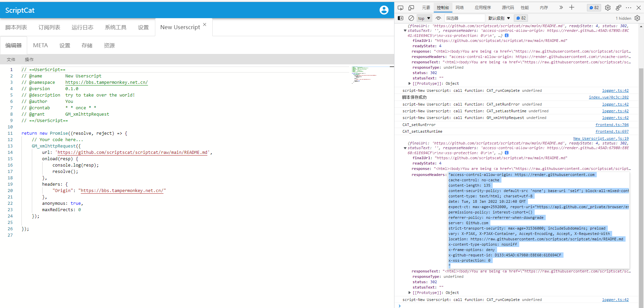Toggle device emulation mode in DevTools
This screenshot has height=308, width=644.
411,8
